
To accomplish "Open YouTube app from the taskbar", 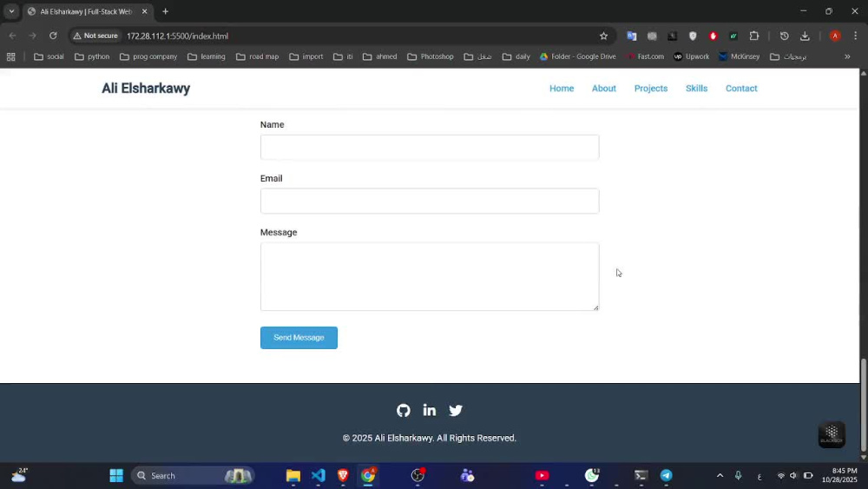I will coord(542,476).
